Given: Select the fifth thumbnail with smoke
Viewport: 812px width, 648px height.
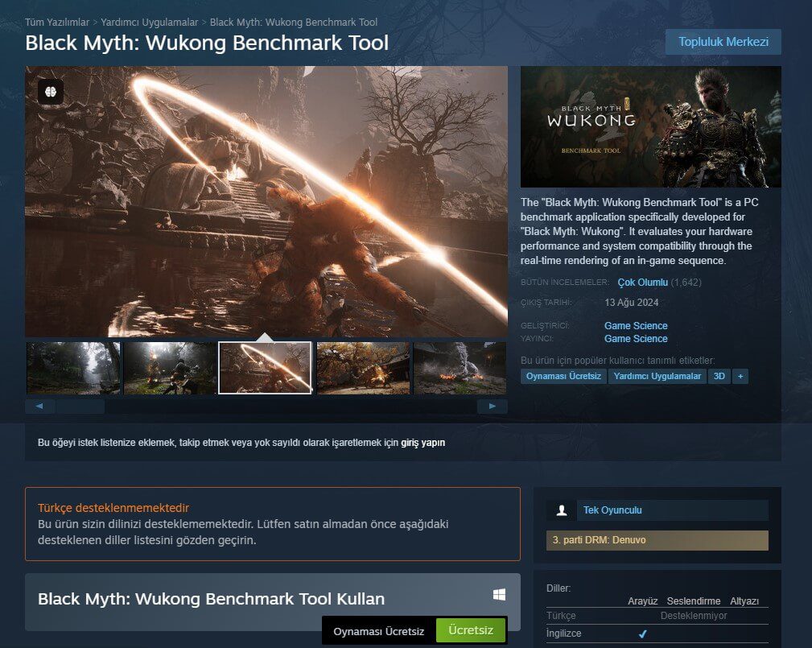Looking at the screenshot, I should (460, 368).
